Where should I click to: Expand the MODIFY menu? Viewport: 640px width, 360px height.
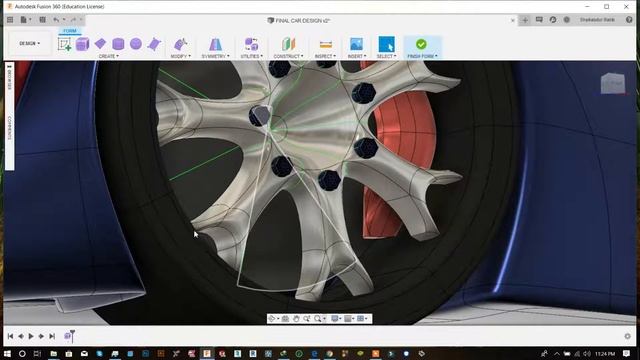(180, 56)
